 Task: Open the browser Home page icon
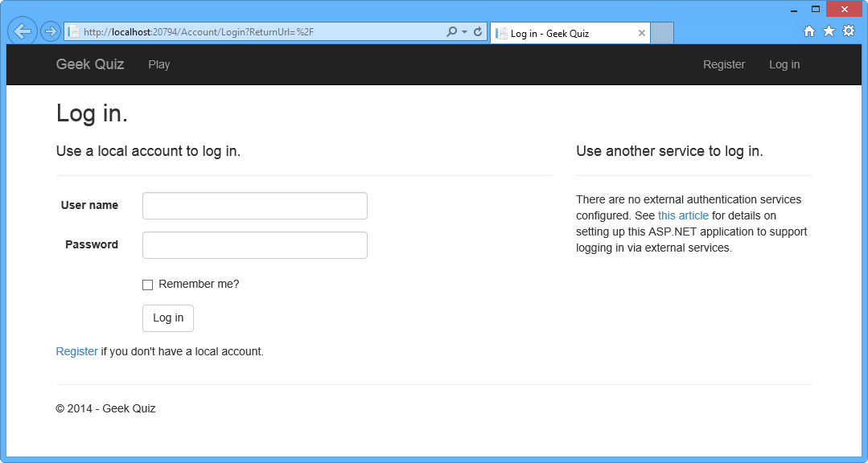(x=809, y=31)
